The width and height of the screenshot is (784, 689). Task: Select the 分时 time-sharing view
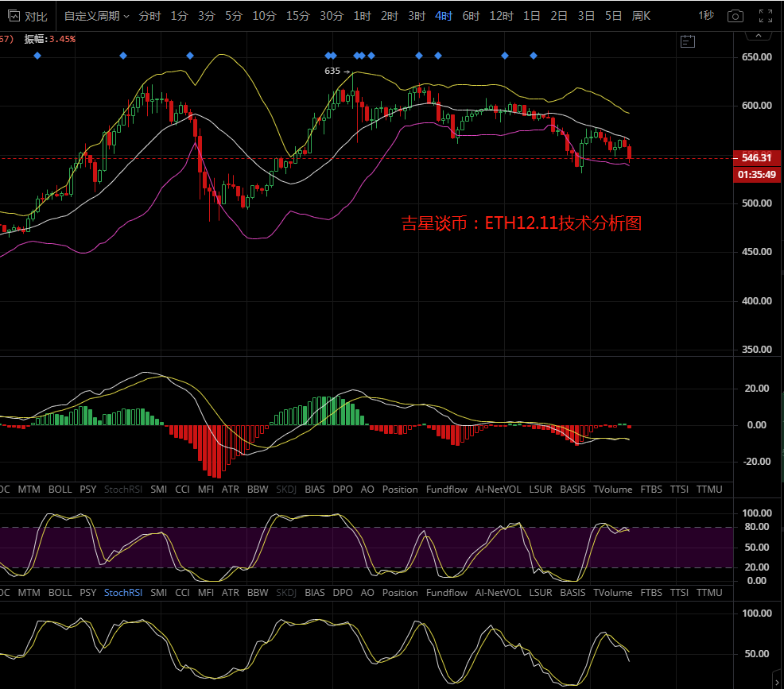149,16
